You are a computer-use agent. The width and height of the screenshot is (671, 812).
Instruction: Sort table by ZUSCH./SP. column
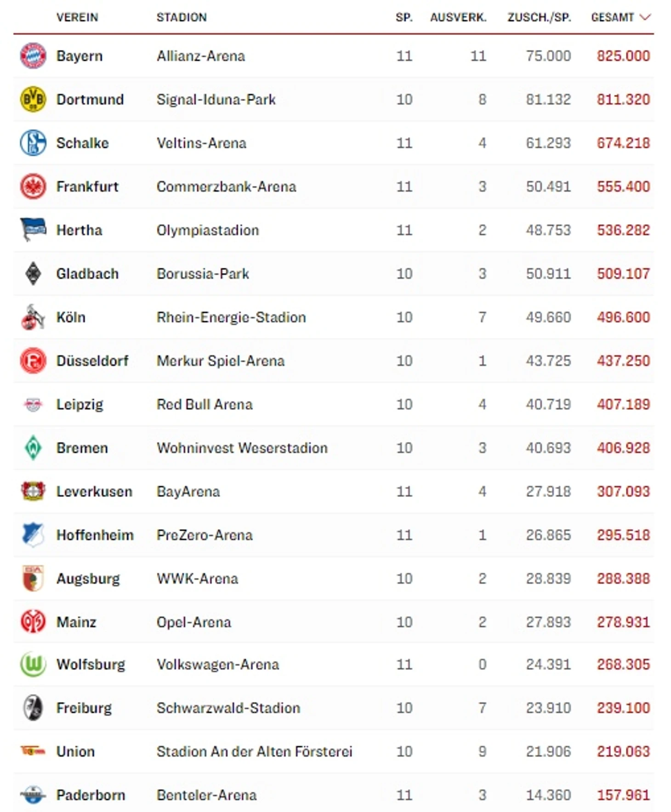pos(539,17)
